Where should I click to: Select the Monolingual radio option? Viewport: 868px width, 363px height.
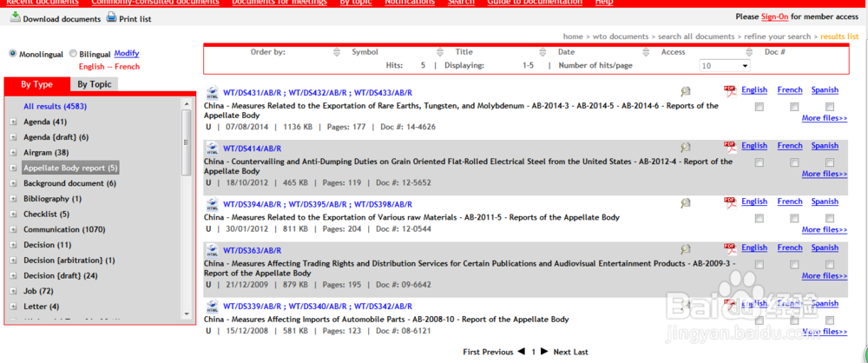pos(13,54)
